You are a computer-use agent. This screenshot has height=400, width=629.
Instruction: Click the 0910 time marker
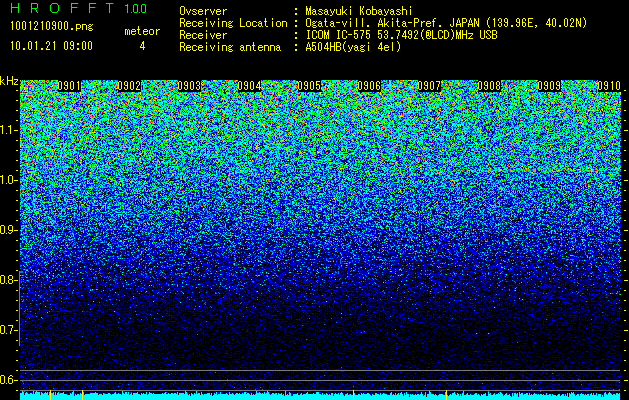click(x=609, y=86)
